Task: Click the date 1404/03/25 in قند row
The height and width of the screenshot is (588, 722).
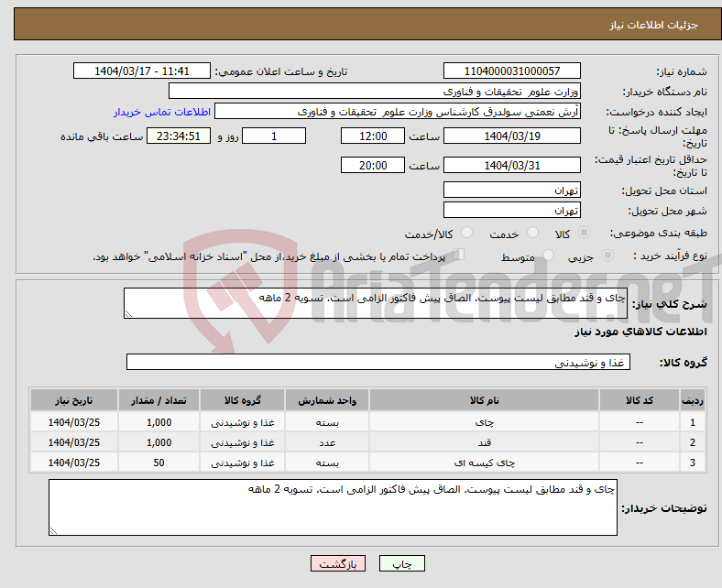Action: pos(73,442)
